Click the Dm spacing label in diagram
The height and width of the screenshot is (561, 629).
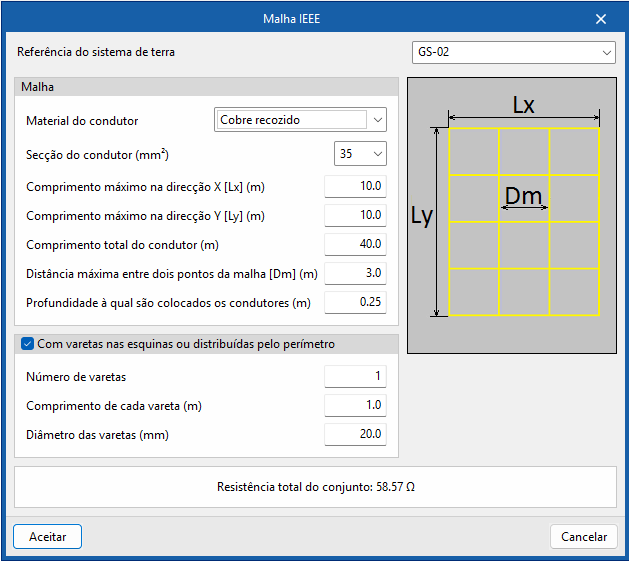coord(523,196)
